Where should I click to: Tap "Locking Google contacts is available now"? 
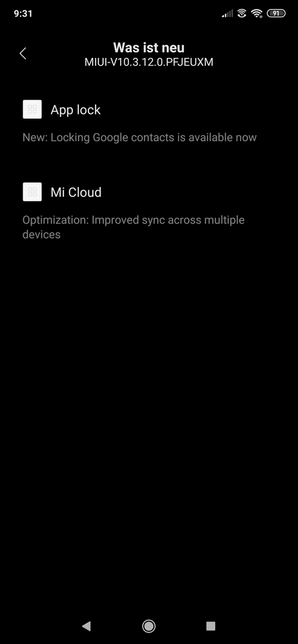click(153, 138)
